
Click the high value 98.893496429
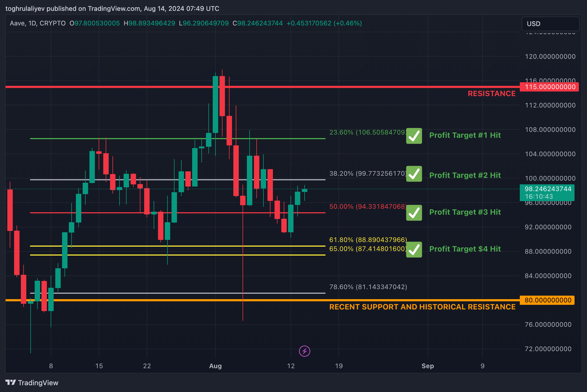(152, 23)
